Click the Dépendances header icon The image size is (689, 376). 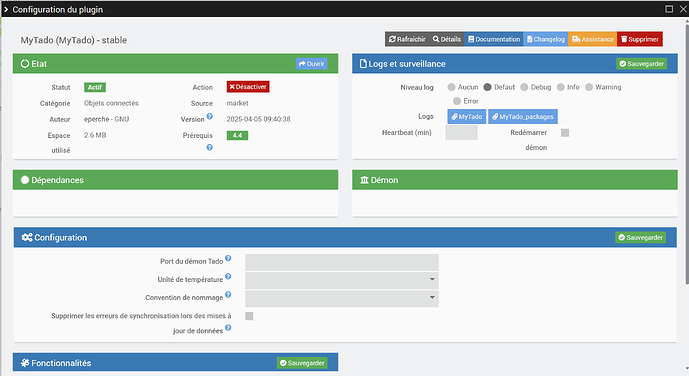pyautogui.click(x=25, y=180)
